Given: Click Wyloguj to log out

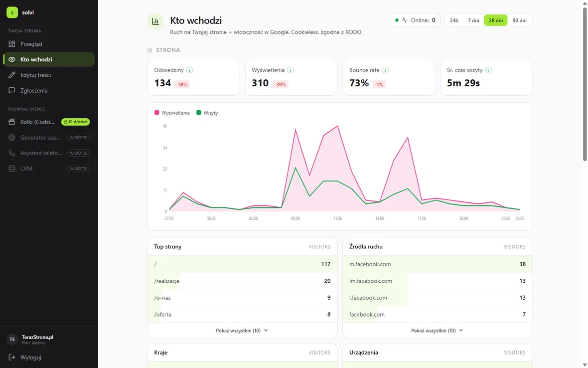Looking at the screenshot, I should [x=49, y=357].
